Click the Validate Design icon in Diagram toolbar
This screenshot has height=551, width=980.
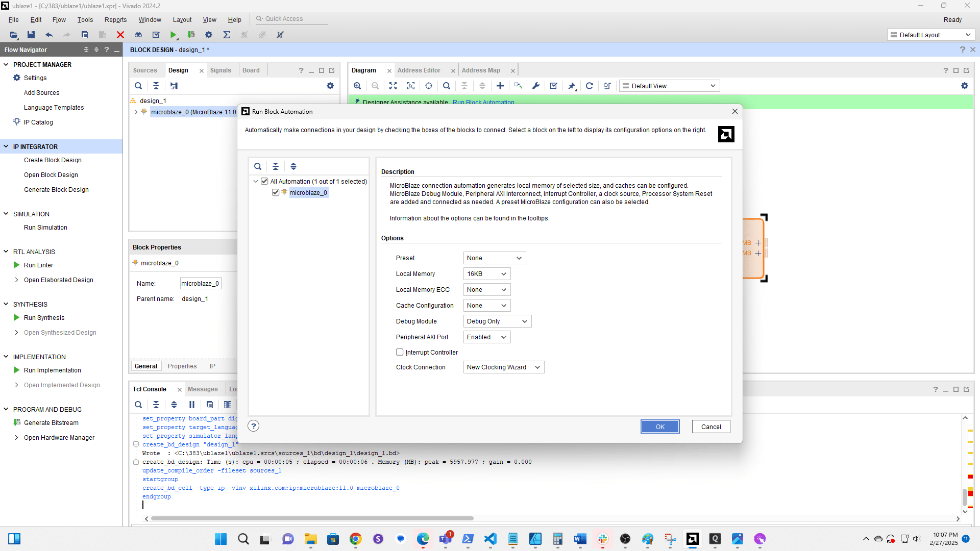[554, 86]
